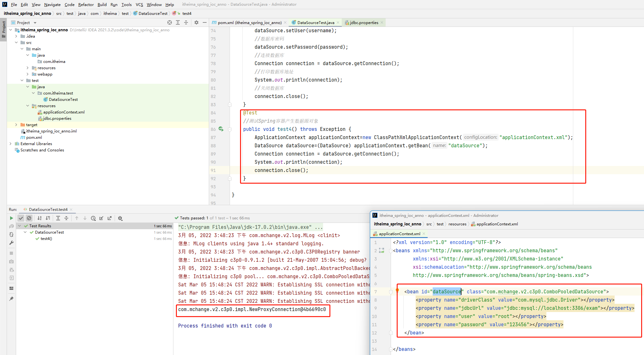The image size is (644, 355).
Task: Open test runner settings gear
Action: (x=120, y=218)
